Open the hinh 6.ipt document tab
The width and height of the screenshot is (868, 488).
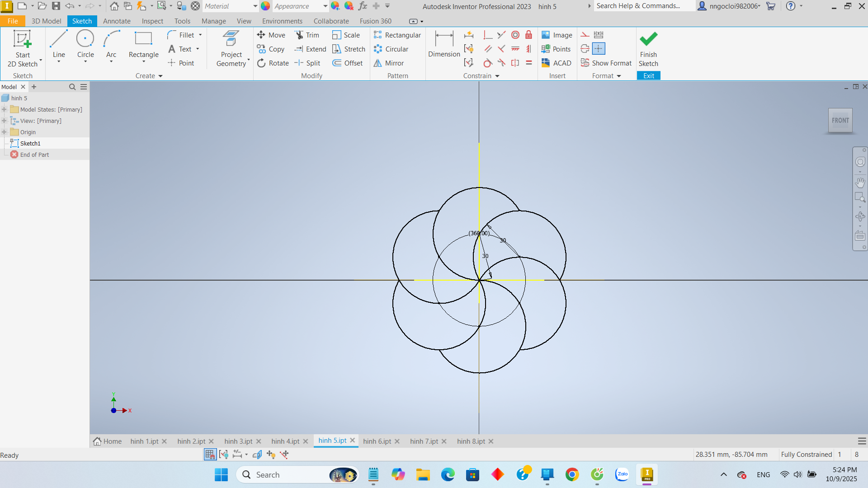[x=377, y=441]
